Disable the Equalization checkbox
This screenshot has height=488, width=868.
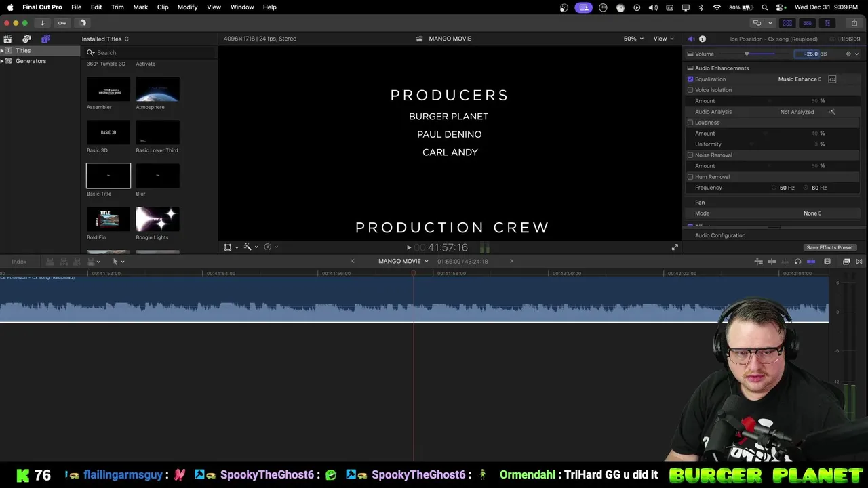[x=690, y=79]
